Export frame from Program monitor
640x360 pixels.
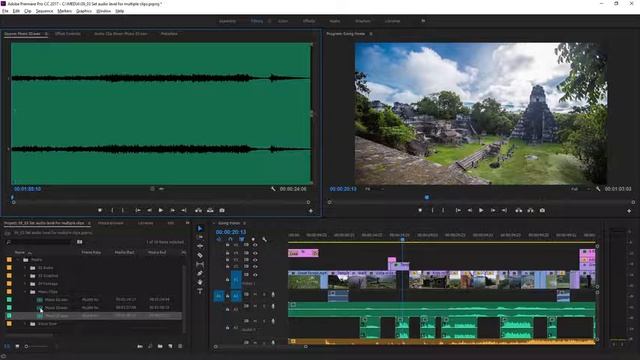pos(542,211)
